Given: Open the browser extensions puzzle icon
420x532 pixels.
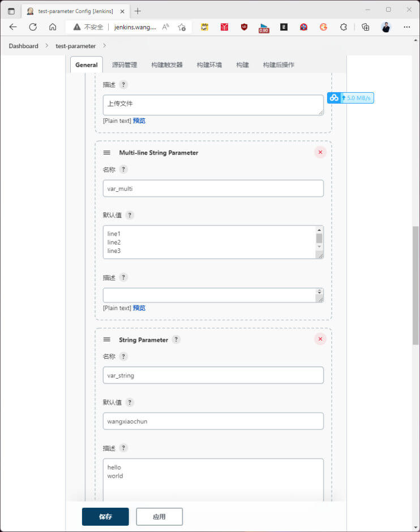Looking at the screenshot, I should click(x=344, y=27).
